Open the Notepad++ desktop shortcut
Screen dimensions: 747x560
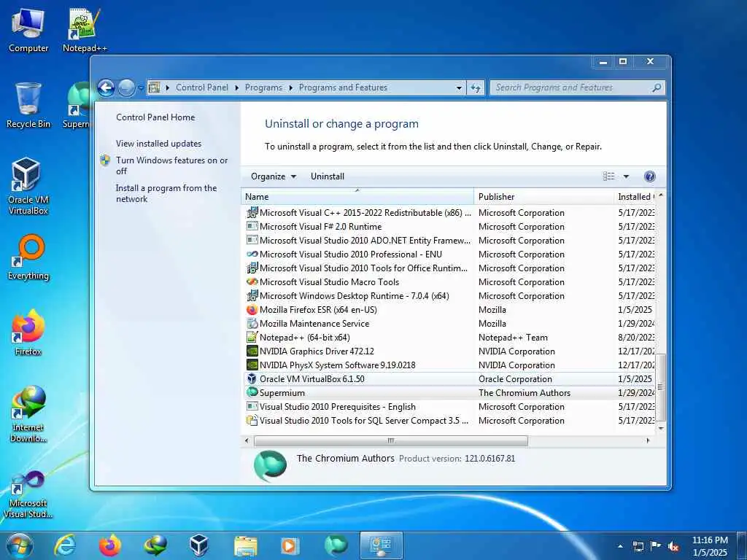point(85,31)
